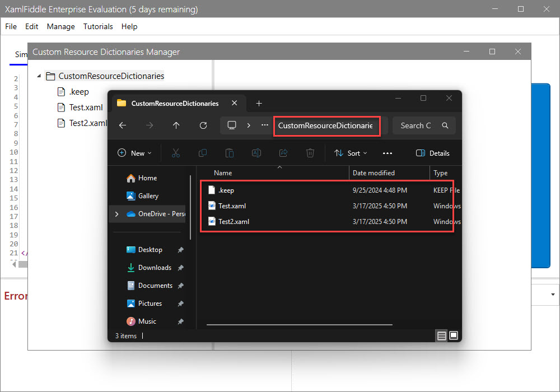Expand the address bar chevron after PC icon
Screen dimensions: 560x392
click(x=249, y=125)
